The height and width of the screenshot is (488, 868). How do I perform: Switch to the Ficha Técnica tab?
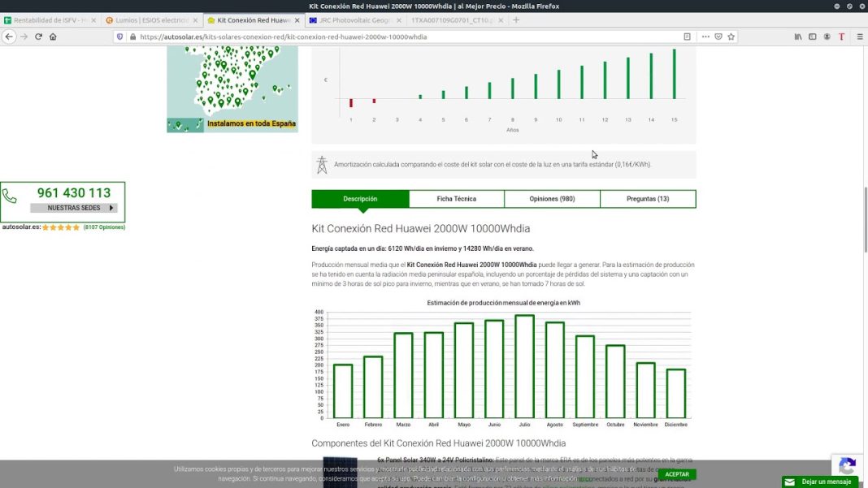[456, 199]
